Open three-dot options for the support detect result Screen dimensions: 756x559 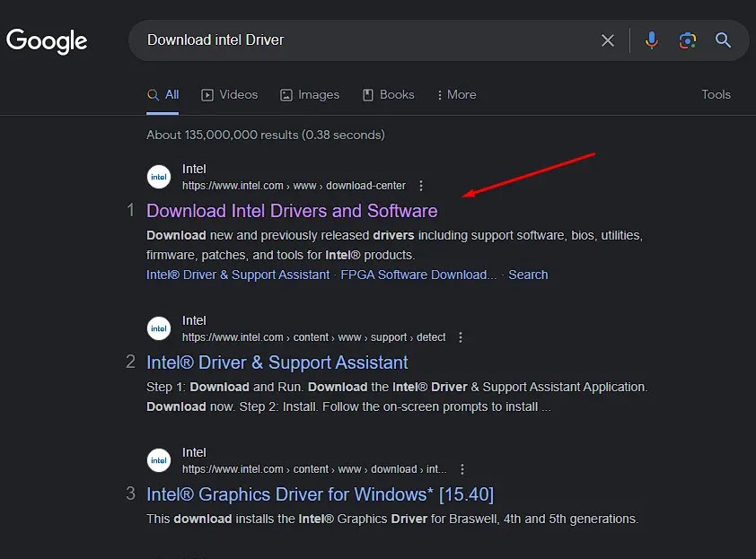click(461, 337)
